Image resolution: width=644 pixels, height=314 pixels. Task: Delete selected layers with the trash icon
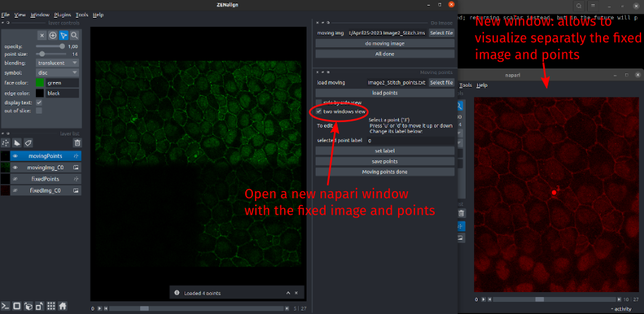(77, 143)
